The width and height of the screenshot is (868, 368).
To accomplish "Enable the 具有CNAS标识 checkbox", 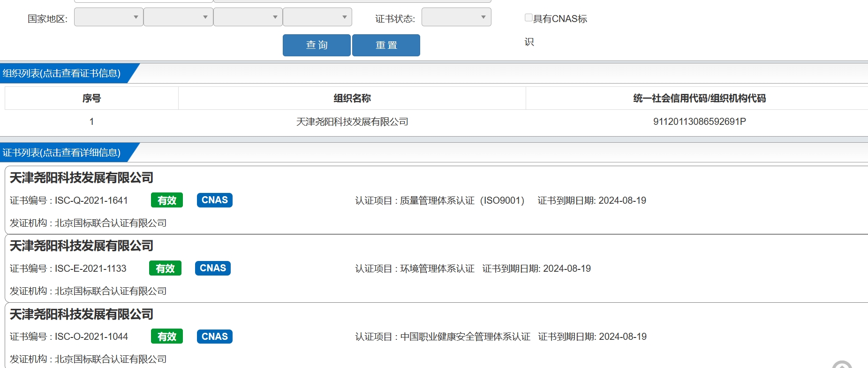I will (x=528, y=18).
